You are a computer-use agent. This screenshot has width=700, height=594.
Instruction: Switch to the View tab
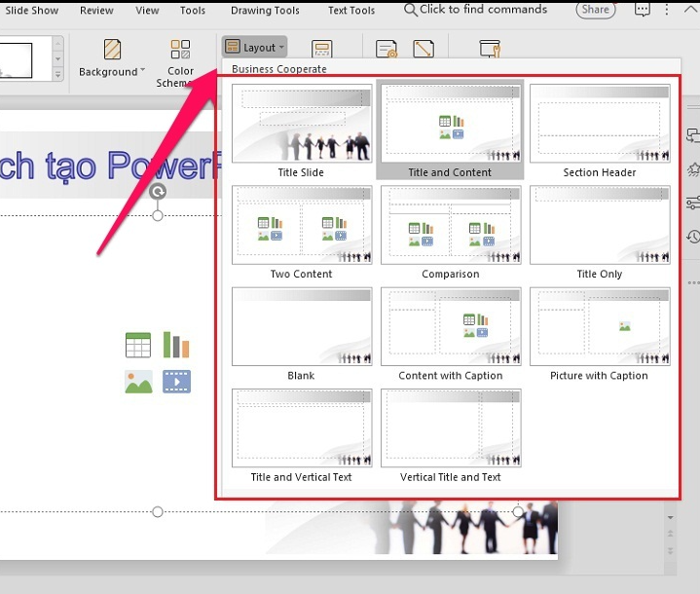(147, 11)
